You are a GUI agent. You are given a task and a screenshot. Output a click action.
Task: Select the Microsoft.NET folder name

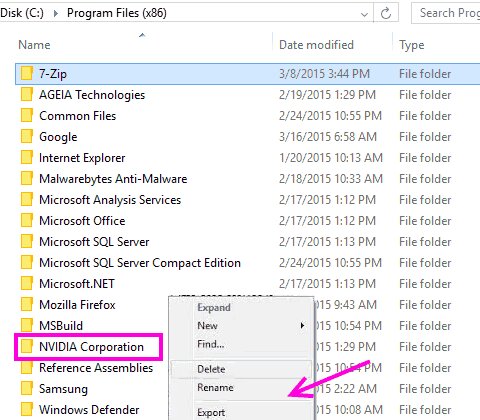coord(77,284)
